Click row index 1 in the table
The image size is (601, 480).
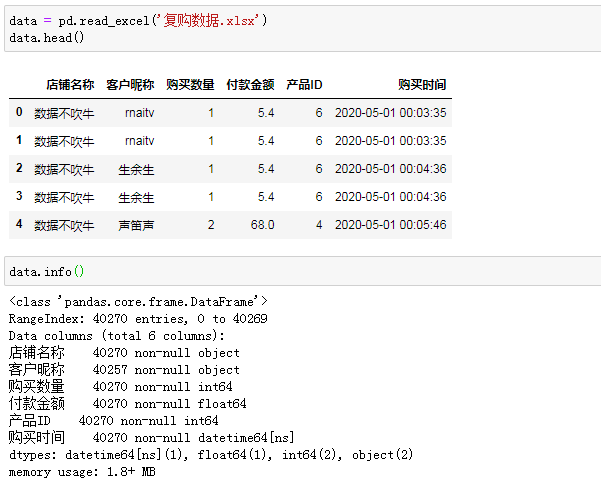click(x=19, y=140)
